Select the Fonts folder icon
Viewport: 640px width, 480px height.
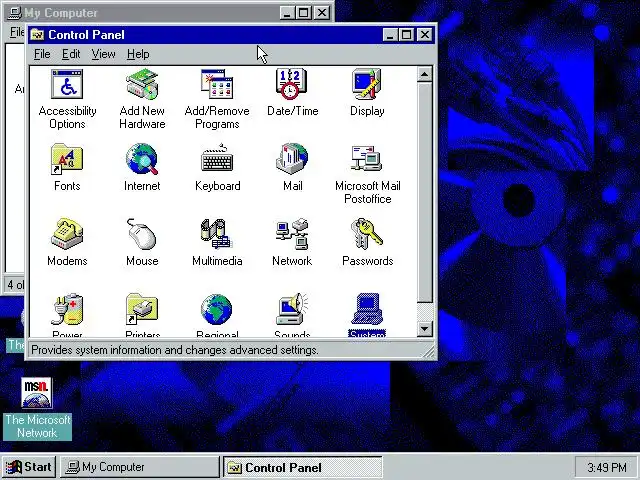pyautogui.click(x=67, y=159)
